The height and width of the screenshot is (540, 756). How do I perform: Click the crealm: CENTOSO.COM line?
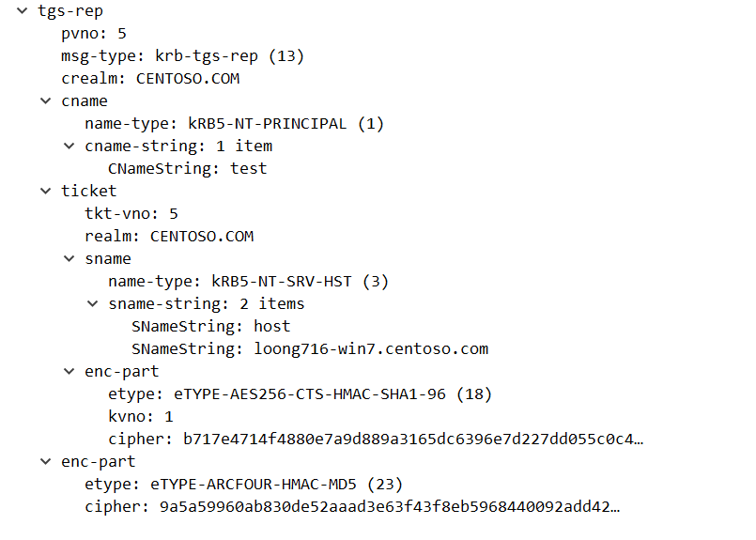coord(150,79)
